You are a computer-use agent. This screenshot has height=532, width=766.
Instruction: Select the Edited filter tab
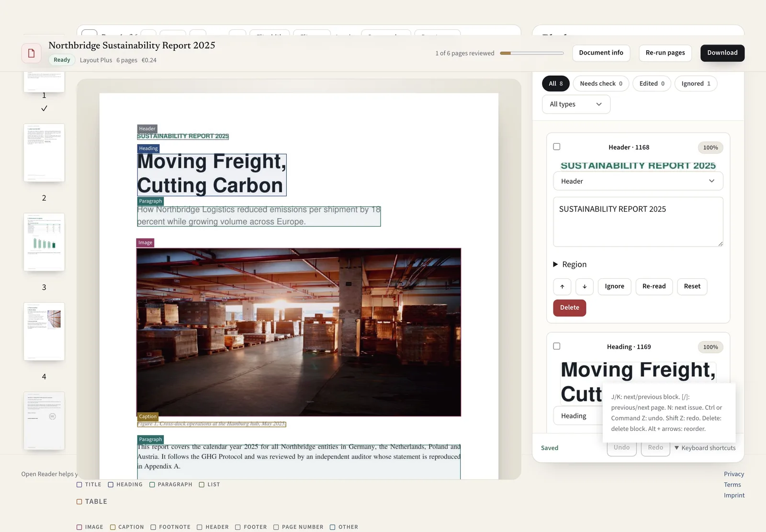(652, 83)
